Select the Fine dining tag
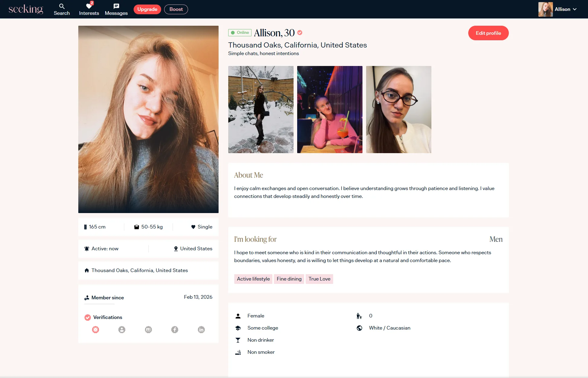 point(289,279)
